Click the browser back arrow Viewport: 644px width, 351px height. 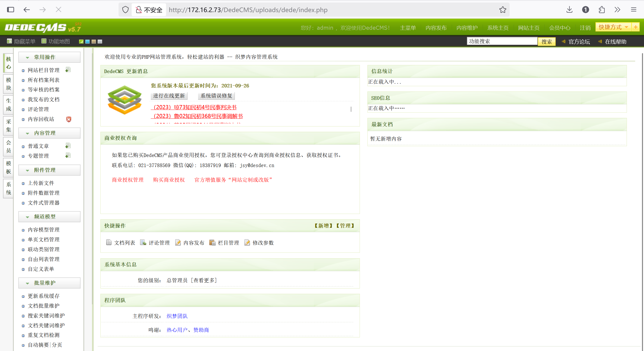click(27, 10)
